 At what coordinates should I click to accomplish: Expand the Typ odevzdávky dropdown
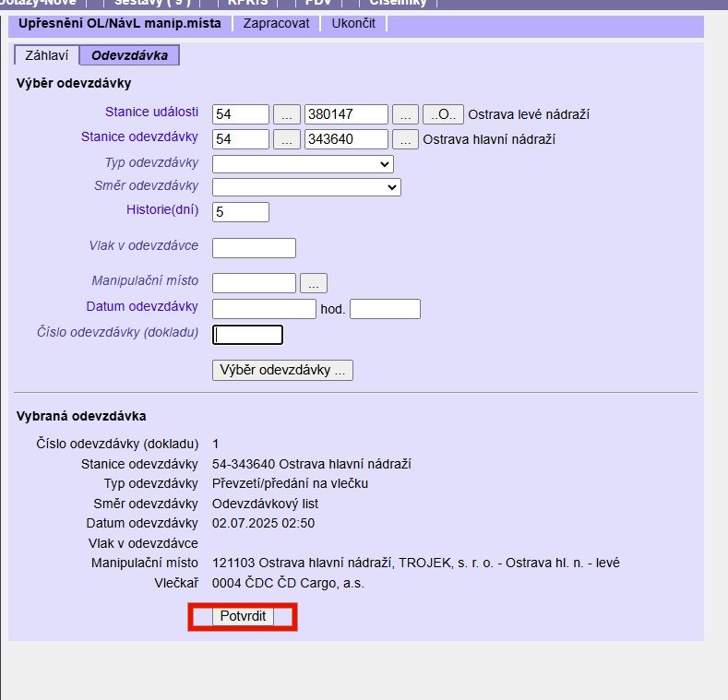point(303,164)
